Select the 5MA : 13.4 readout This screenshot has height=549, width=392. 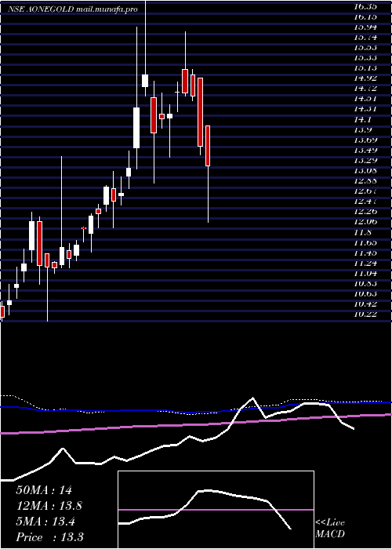[46, 522]
